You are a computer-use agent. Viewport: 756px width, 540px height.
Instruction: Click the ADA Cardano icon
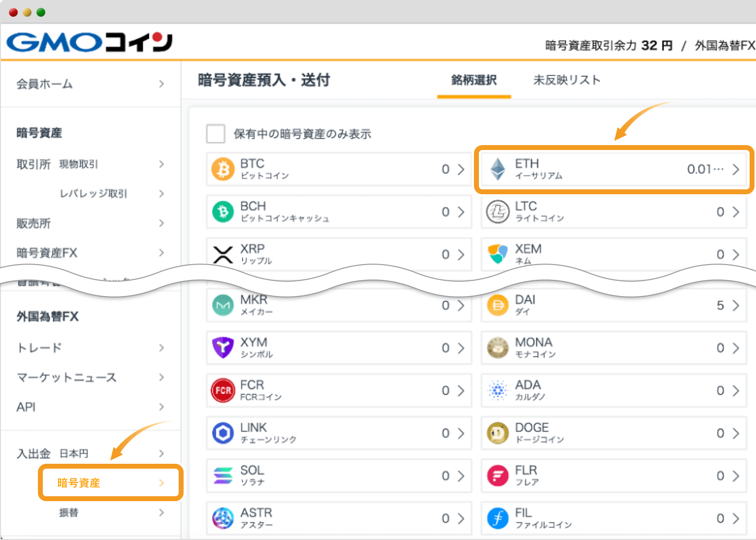pyautogui.click(x=498, y=390)
